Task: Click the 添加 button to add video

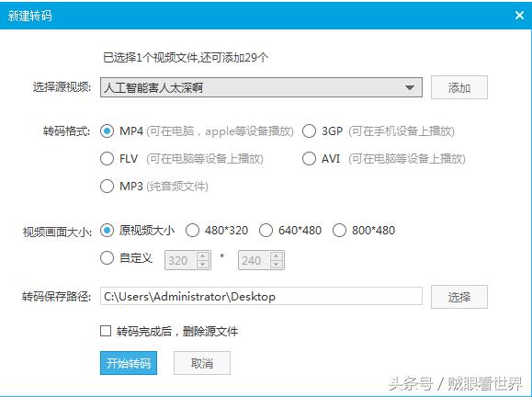Action: point(459,87)
